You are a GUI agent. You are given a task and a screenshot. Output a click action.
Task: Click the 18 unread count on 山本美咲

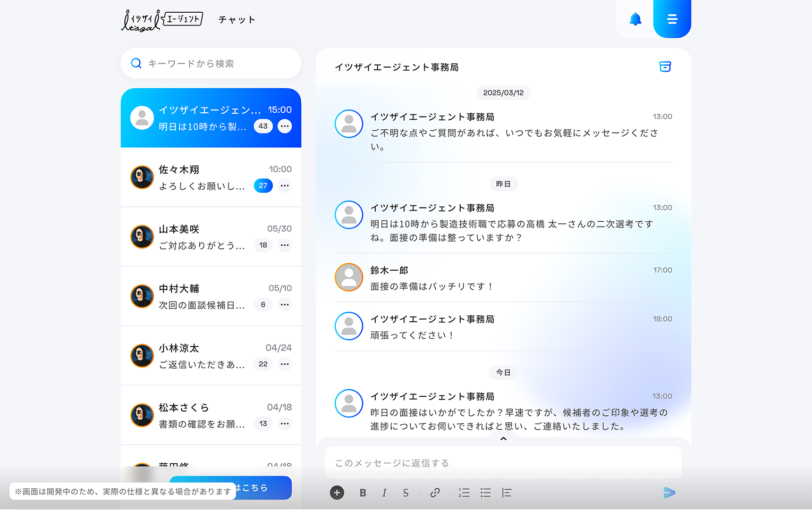(x=263, y=245)
